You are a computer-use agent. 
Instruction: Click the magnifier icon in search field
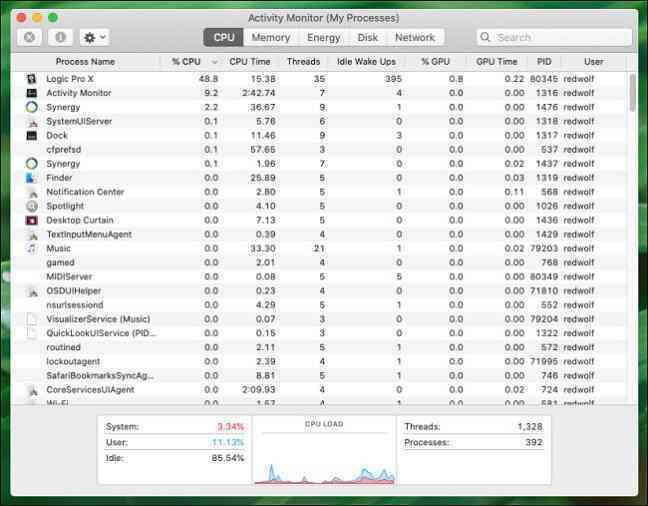486,37
